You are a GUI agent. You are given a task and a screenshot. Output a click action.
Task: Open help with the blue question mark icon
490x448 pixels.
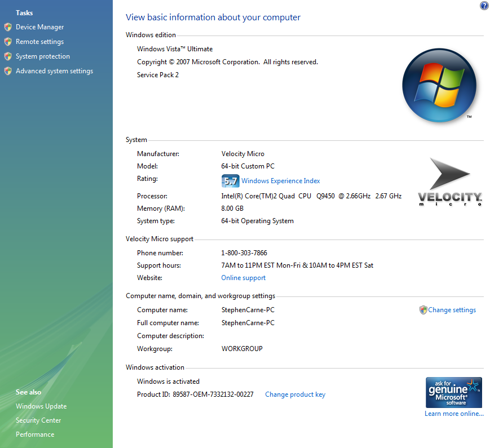click(x=484, y=6)
